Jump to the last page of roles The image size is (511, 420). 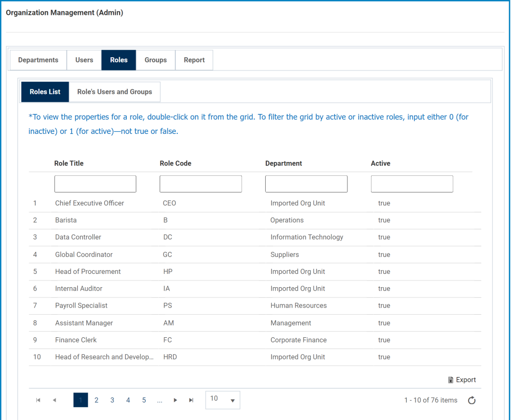coord(190,400)
